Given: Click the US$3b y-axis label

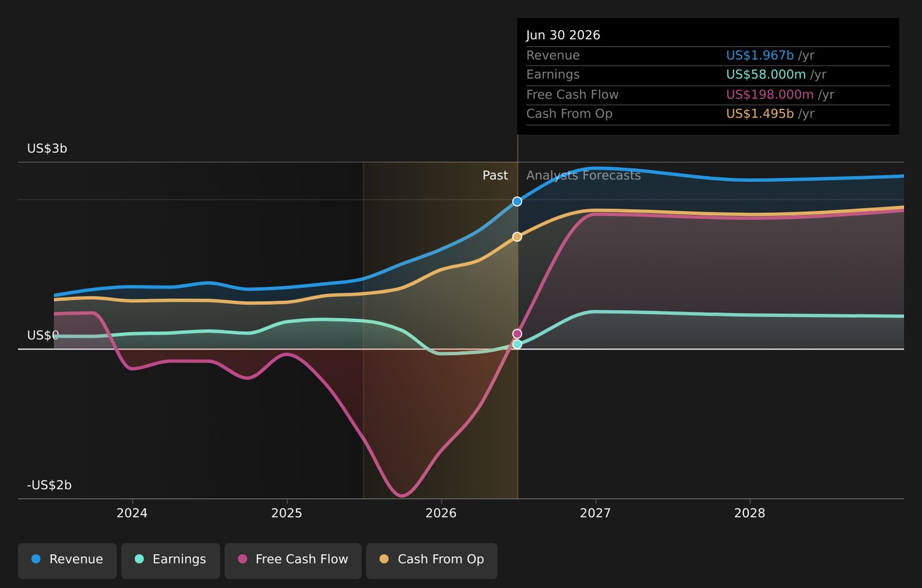Looking at the screenshot, I should coord(47,148).
